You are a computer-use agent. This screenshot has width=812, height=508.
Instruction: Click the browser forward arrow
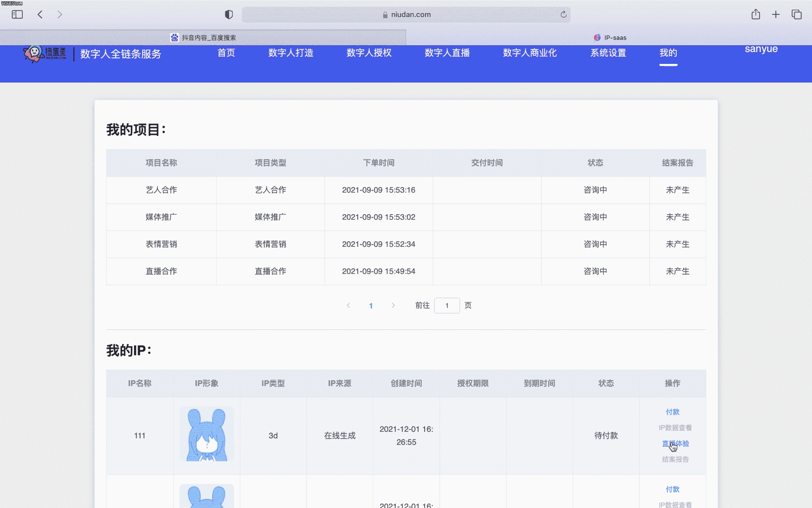pyautogui.click(x=60, y=14)
